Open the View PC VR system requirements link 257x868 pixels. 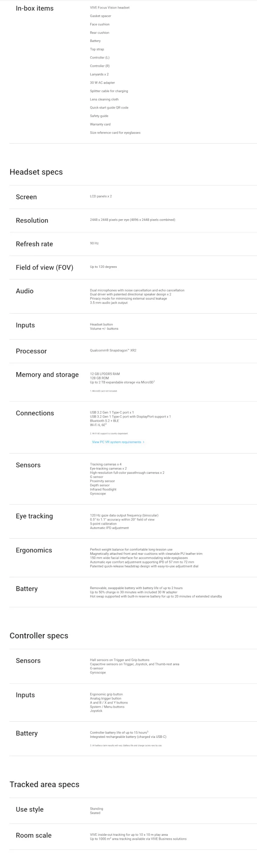click(x=118, y=442)
